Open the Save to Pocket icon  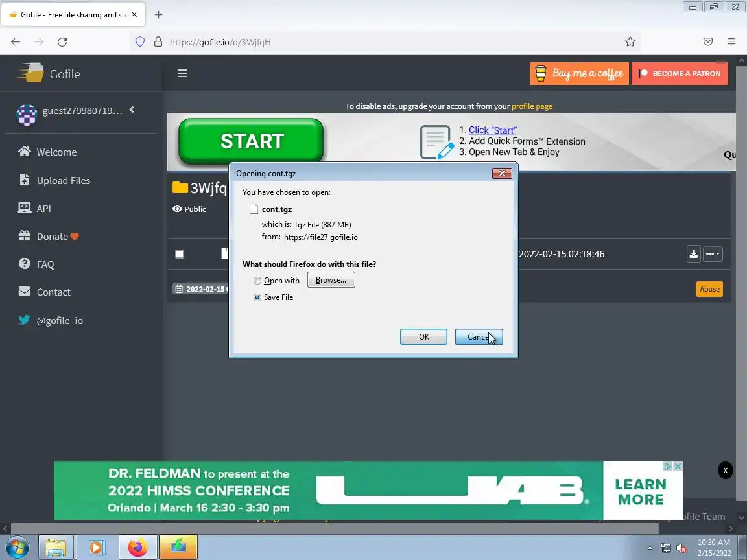pos(708,42)
